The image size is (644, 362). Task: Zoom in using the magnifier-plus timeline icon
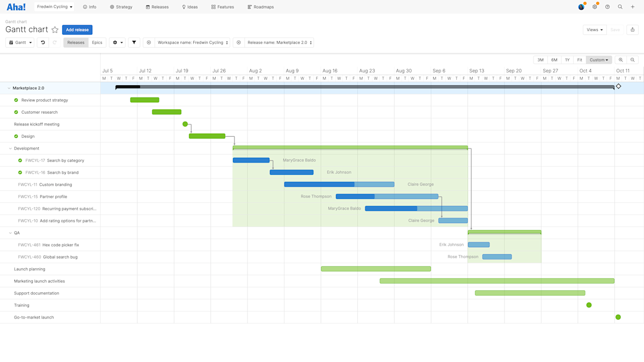click(620, 60)
